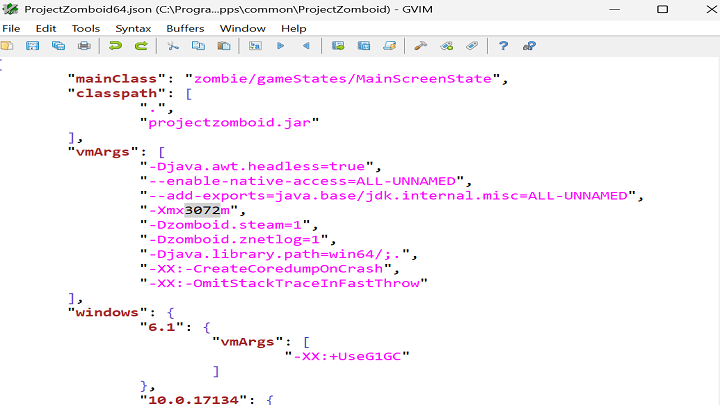Maximize the GVIM window
Viewport: 720px width, 405px height.
point(663,9)
